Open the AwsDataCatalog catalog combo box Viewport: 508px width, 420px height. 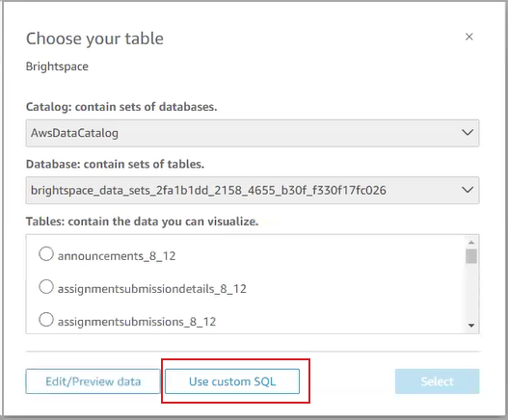pos(253,133)
